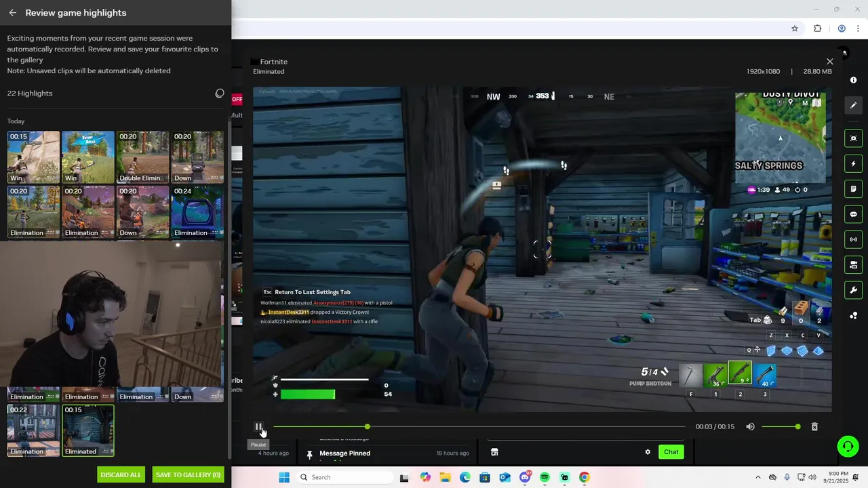The height and width of the screenshot is (488, 868).
Task: Open the info icon in right sidebar
Action: tap(853, 80)
